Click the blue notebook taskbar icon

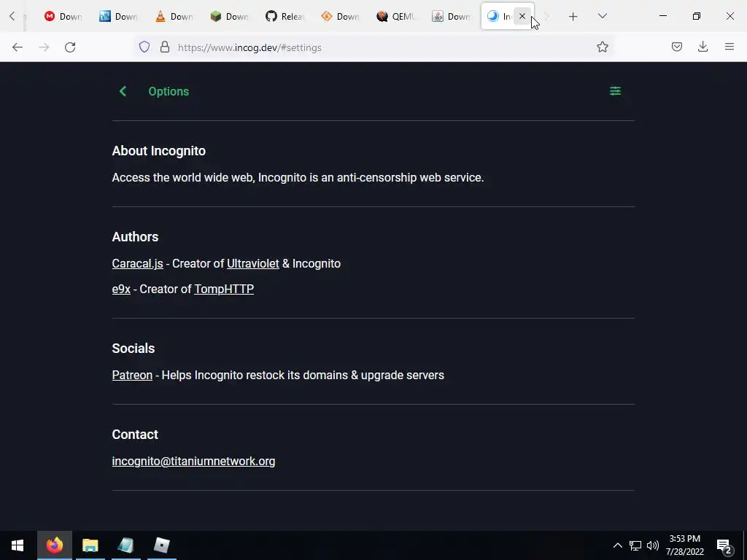[x=125, y=545]
